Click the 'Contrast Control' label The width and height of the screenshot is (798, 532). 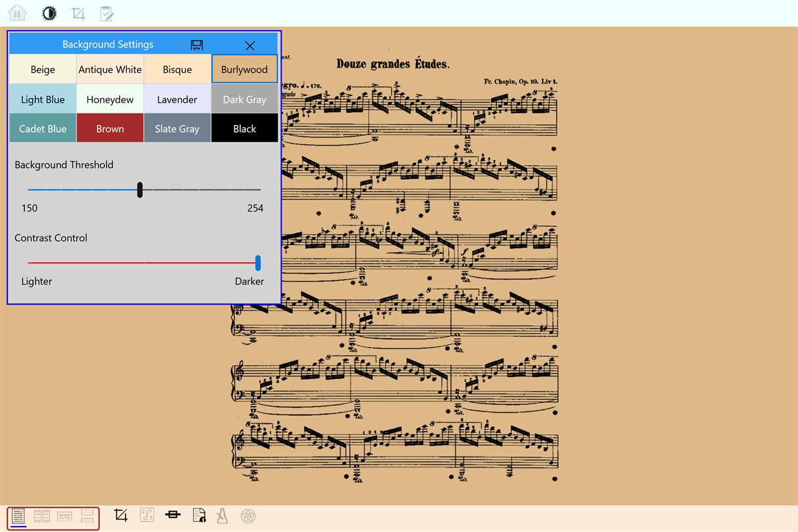pyautogui.click(x=51, y=238)
